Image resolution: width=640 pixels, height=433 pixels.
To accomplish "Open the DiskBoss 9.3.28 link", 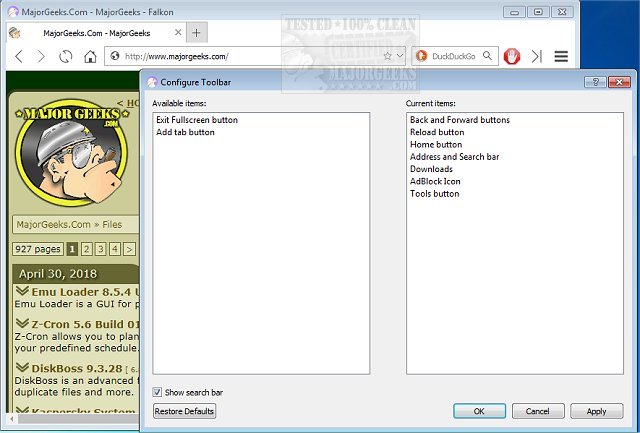I will click(x=77, y=369).
